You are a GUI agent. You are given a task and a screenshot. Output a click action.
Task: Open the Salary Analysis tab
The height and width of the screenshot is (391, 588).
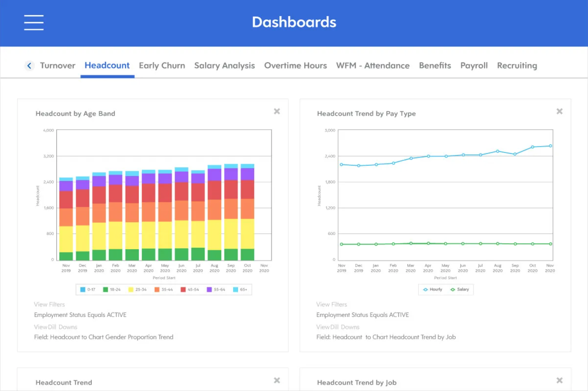point(224,66)
